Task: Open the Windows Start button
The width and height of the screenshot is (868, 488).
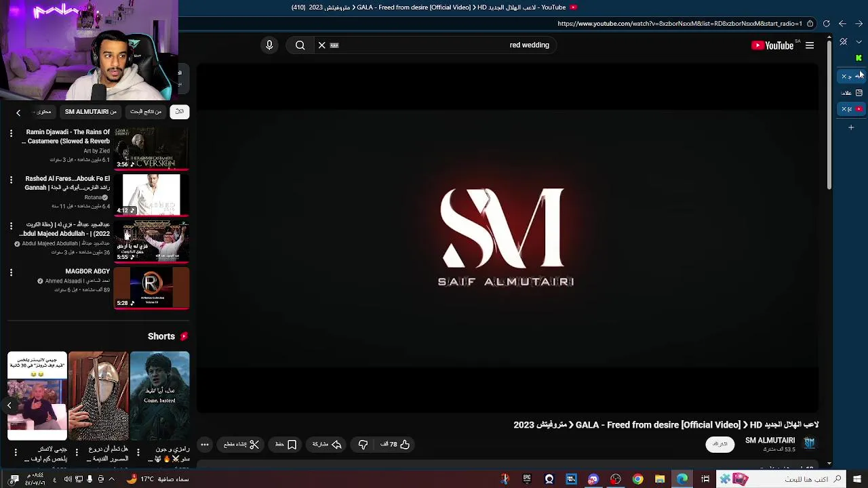Action: pyautogui.click(x=857, y=479)
